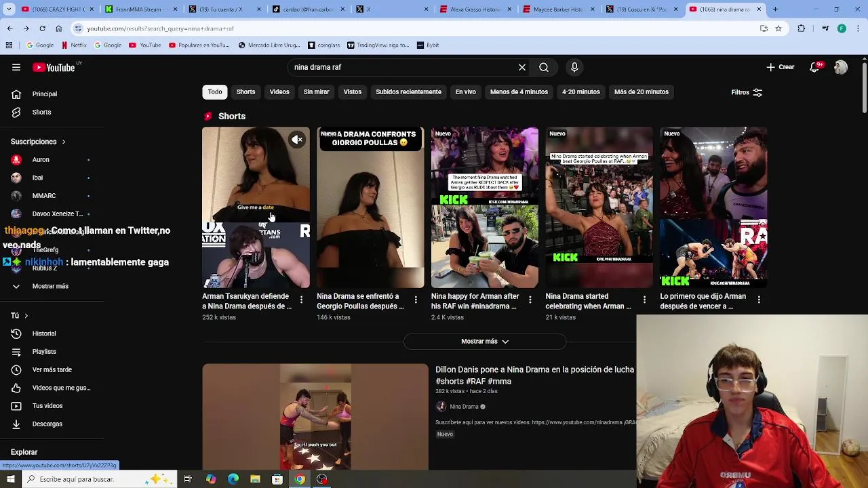Open options menu for Lo primero que dijo Short
Image resolution: width=868 pixels, height=488 pixels.
click(759, 300)
